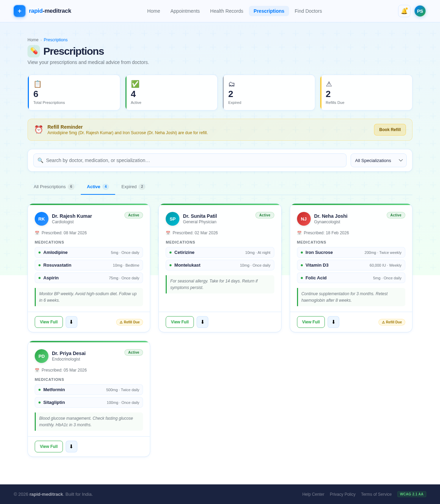440x504 pixels.
Task: Click the Book Refill button
Action: [390, 130]
